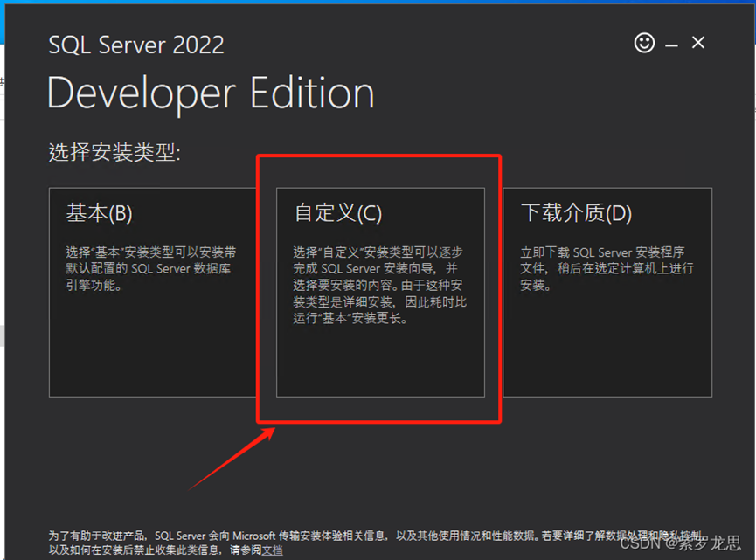Choose the 基本(B) basic installation type

153,292
